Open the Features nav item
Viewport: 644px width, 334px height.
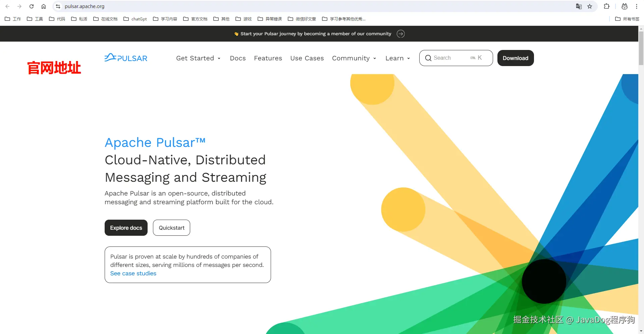[268, 58]
